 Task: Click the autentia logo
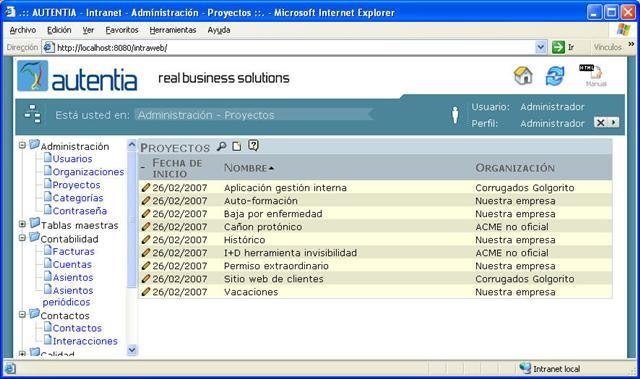coord(77,76)
